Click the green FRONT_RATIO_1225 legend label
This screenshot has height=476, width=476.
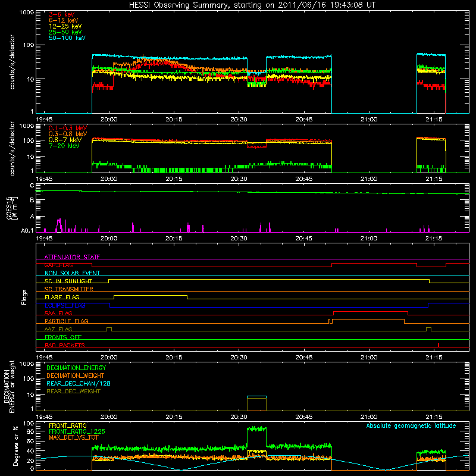(77, 431)
